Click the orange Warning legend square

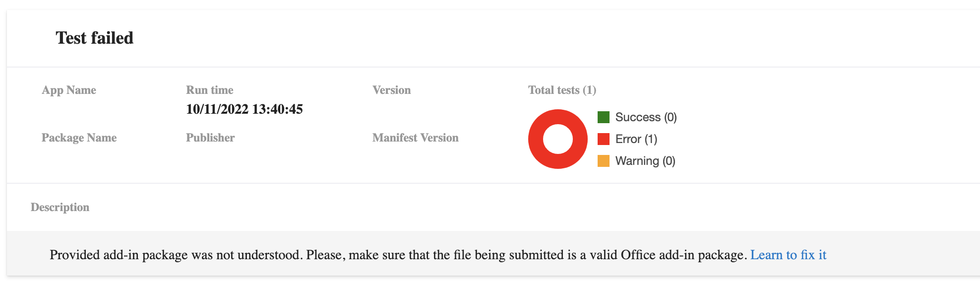tap(604, 160)
